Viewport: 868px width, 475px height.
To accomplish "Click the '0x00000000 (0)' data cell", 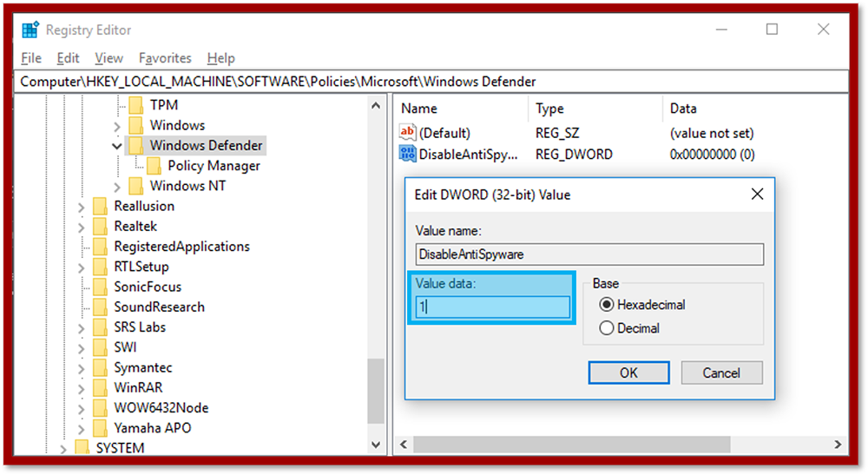I will click(712, 154).
